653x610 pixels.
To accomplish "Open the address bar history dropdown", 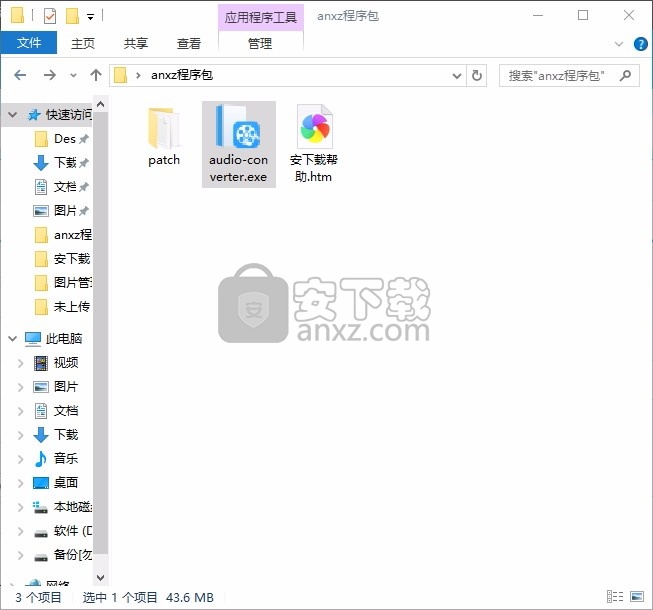I will (457, 76).
